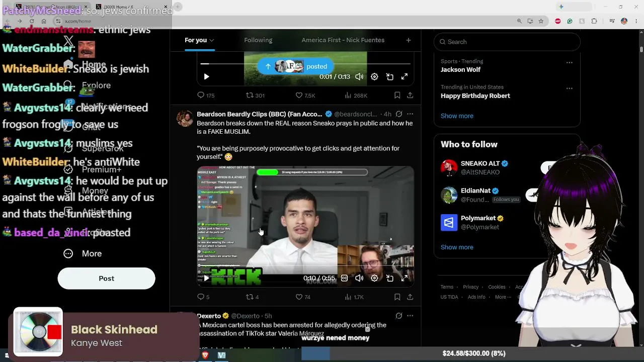Open the Ads info footer link
Viewport: 644px width, 362px height.
(x=476, y=297)
